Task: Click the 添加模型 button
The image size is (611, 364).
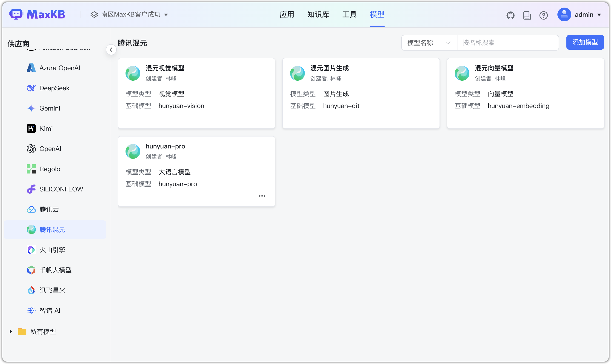Action: pos(585,42)
